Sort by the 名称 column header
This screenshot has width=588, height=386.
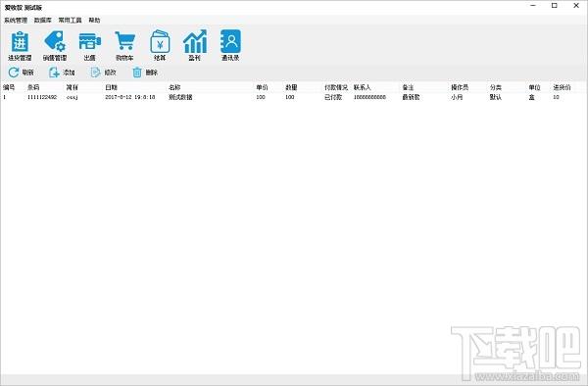pos(174,87)
